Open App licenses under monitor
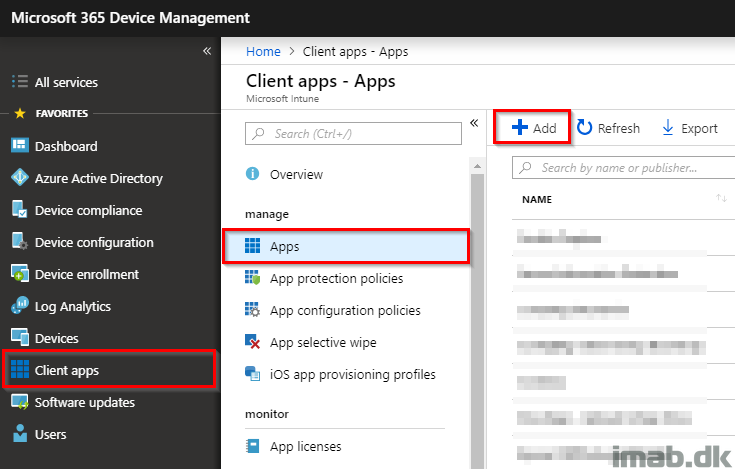Viewport: 735px width, 469px height. click(305, 447)
